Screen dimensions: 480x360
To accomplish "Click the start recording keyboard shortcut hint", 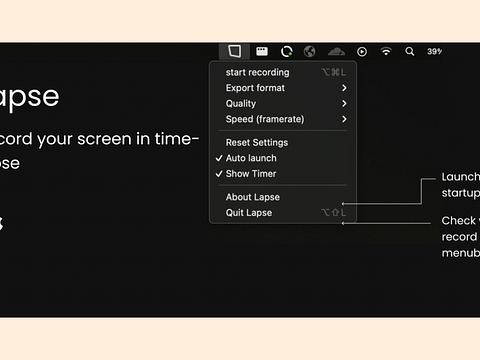I will (334, 72).
